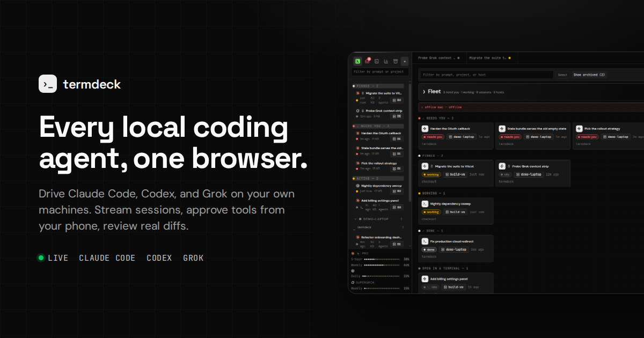Click the green LIVE status dot
This screenshot has height=338, width=644.
(40, 258)
